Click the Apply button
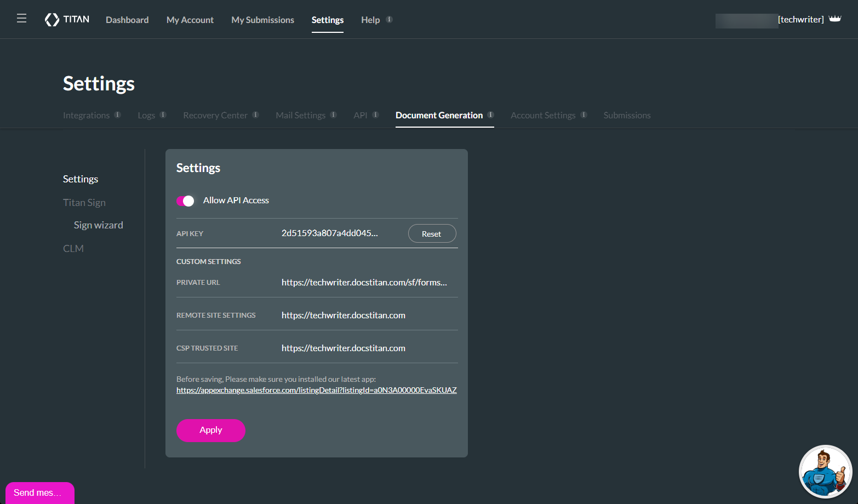This screenshot has height=504, width=858. coord(211,431)
